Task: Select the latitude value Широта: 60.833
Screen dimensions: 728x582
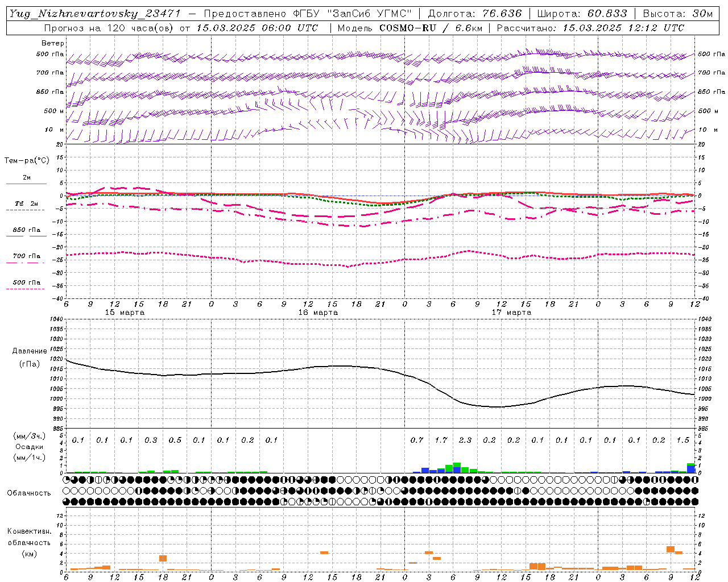Action: click(582, 14)
